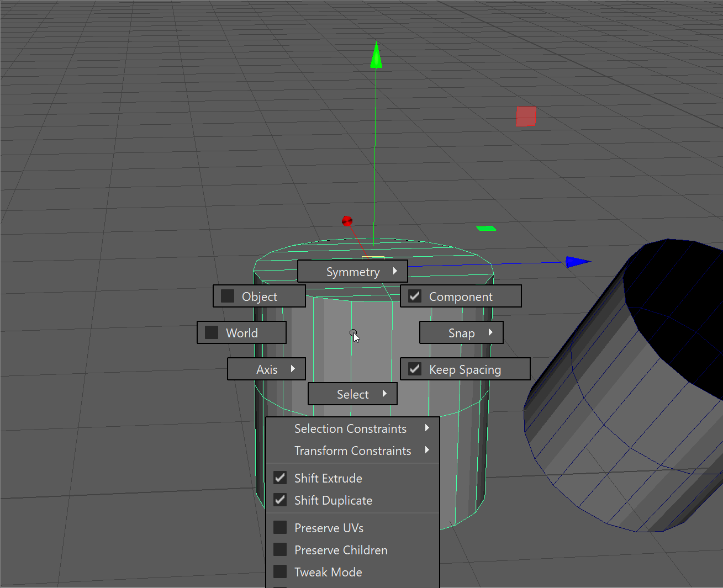Click the red X-axis manipulator handle
The height and width of the screenshot is (588, 723).
click(x=347, y=221)
